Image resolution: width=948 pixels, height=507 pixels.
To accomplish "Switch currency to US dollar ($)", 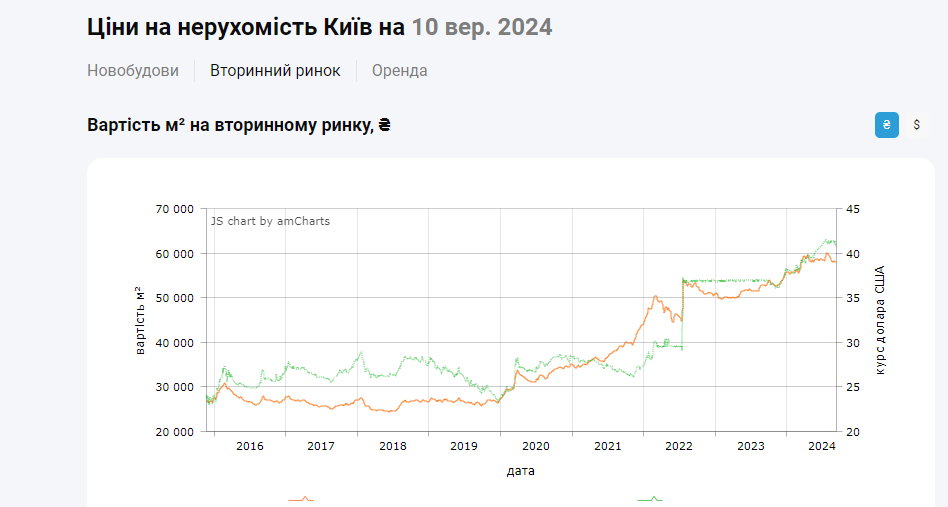I will pos(917,125).
